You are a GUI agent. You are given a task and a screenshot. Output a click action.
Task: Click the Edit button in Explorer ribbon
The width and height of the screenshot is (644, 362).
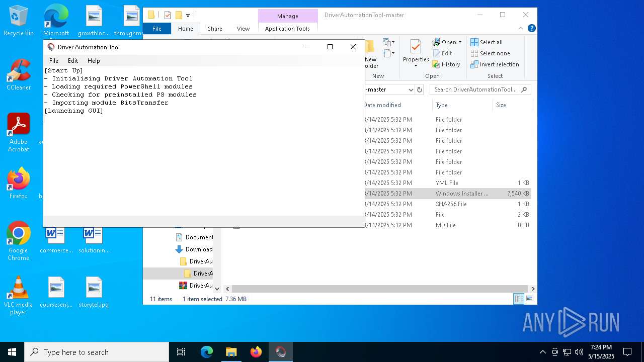(442, 53)
